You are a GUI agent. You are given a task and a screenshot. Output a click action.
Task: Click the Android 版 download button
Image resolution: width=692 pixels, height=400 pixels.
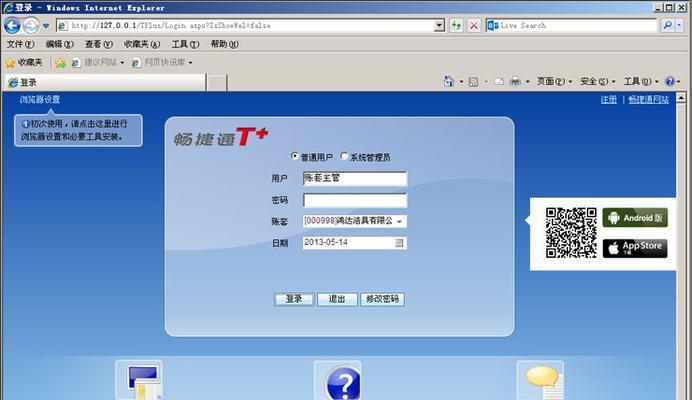635,218
